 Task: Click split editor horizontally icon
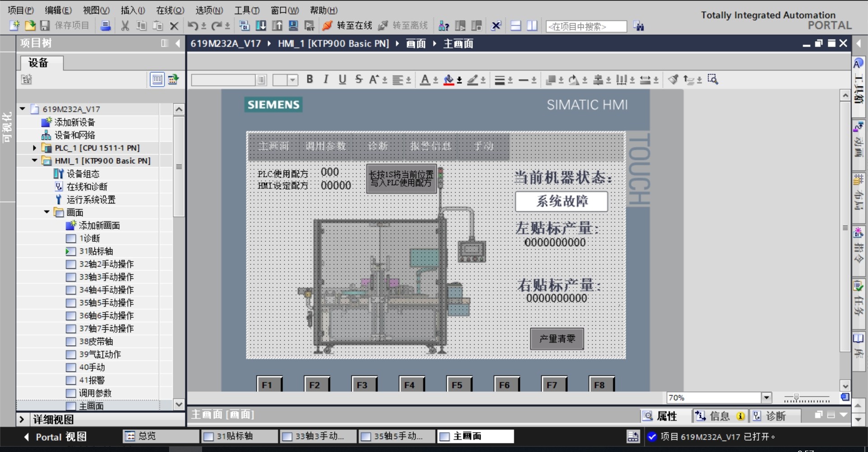(x=516, y=26)
